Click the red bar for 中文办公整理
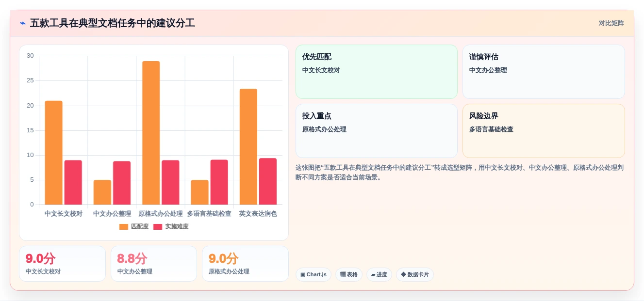The height and width of the screenshot is (301, 644). click(x=122, y=183)
